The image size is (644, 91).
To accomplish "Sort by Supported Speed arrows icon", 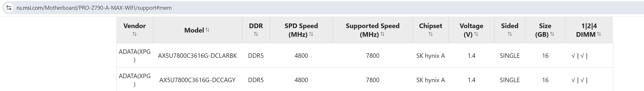I will click(382, 34).
